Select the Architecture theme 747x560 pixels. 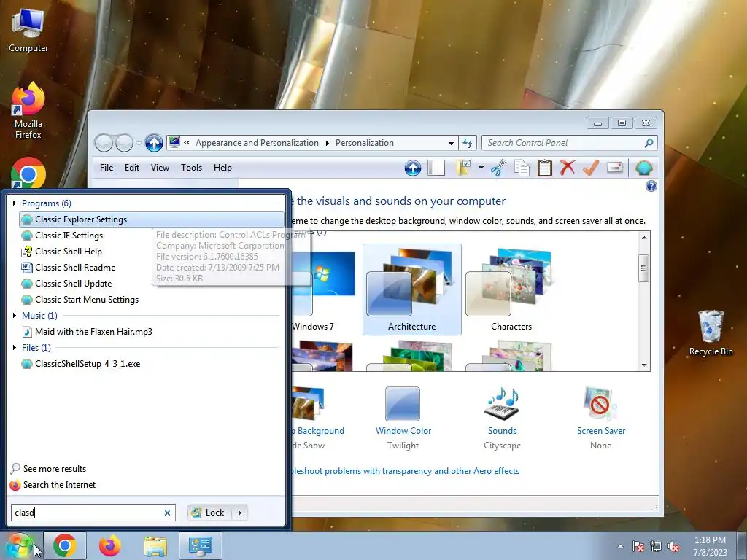tap(412, 289)
